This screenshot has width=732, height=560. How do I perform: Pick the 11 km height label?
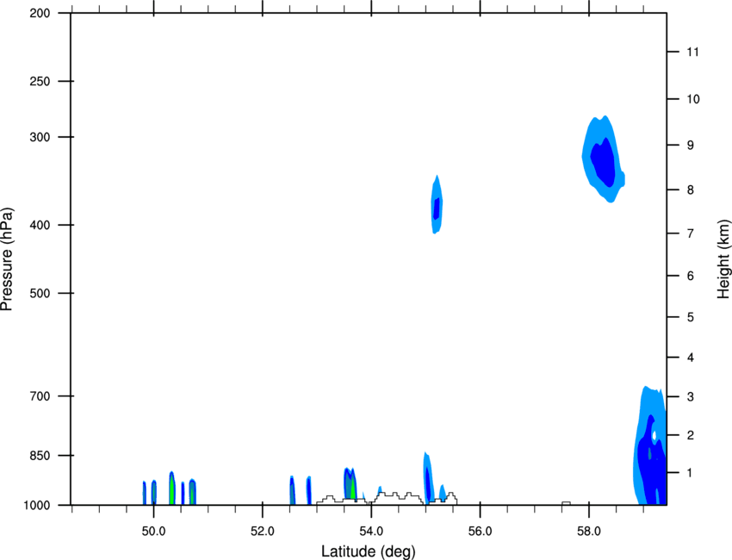pos(692,52)
